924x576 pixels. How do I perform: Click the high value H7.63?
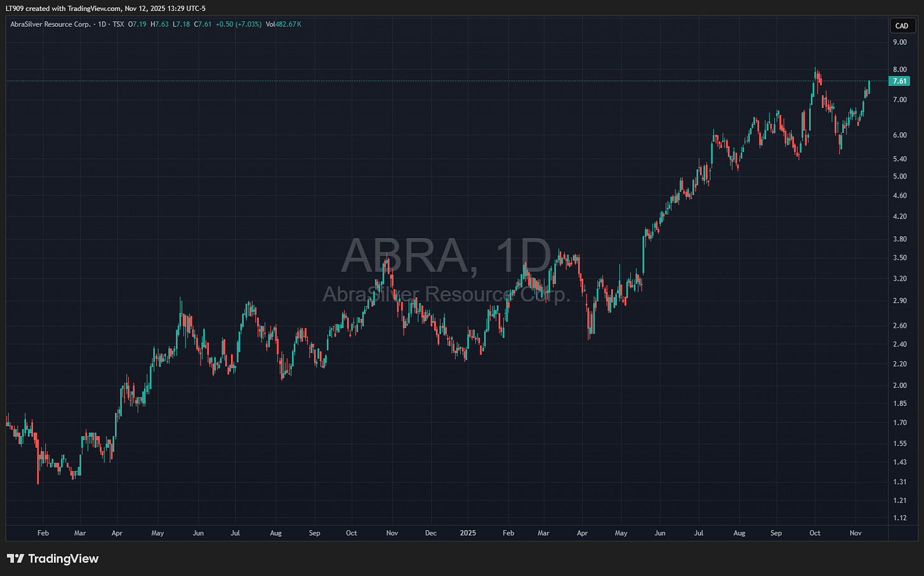(x=159, y=24)
